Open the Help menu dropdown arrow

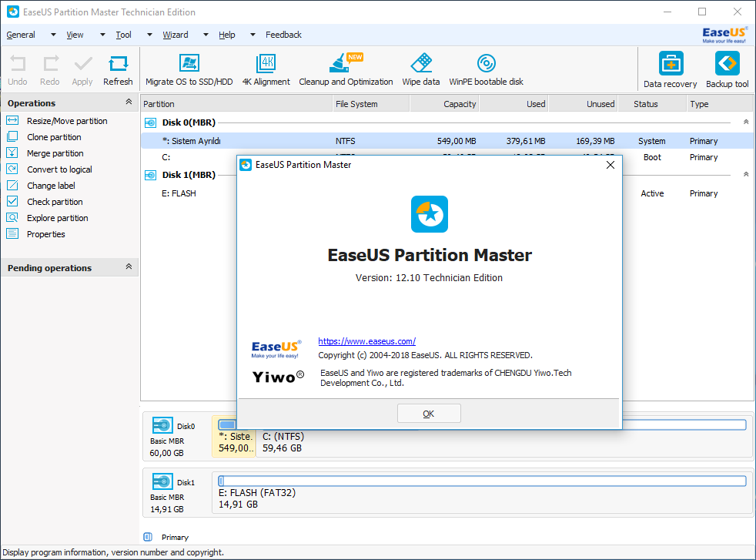pos(253,35)
